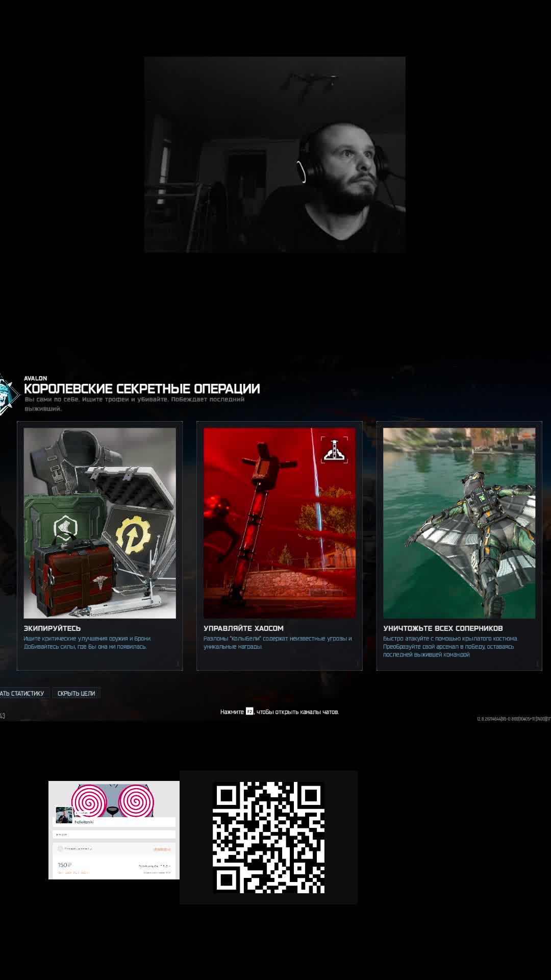Click the КОРОЛЕВСКИЕ СЕКРЕТНЫЕ ОПЕРАЦИИ heading
Screen dimensions: 551x980
tap(142, 389)
